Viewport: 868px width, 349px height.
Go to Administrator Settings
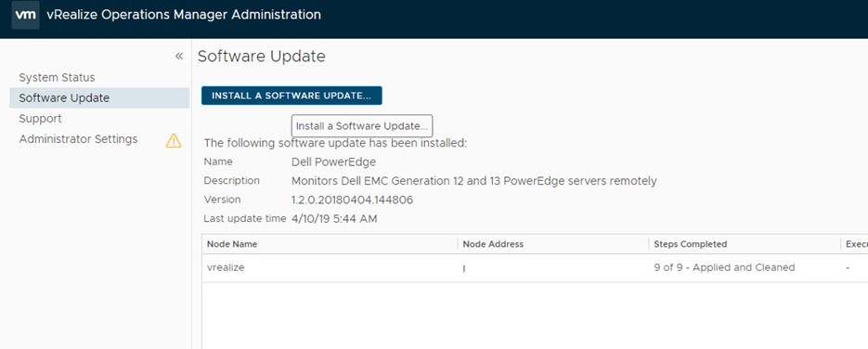pos(78,139)
